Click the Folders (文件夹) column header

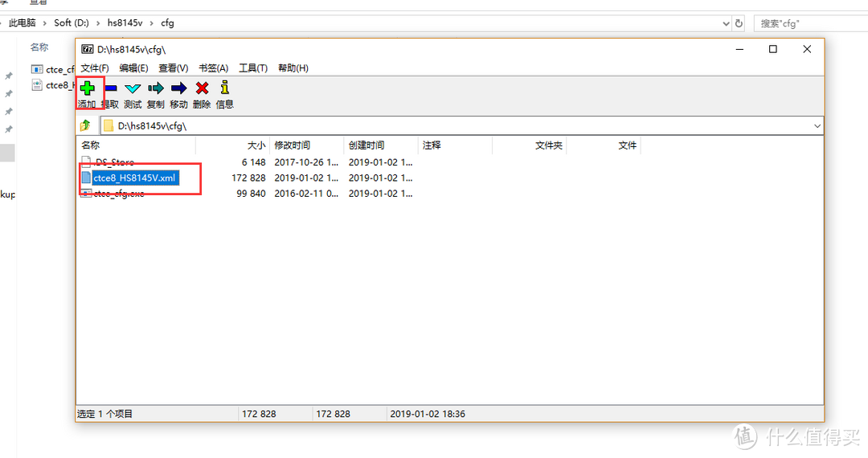point(529,145)
